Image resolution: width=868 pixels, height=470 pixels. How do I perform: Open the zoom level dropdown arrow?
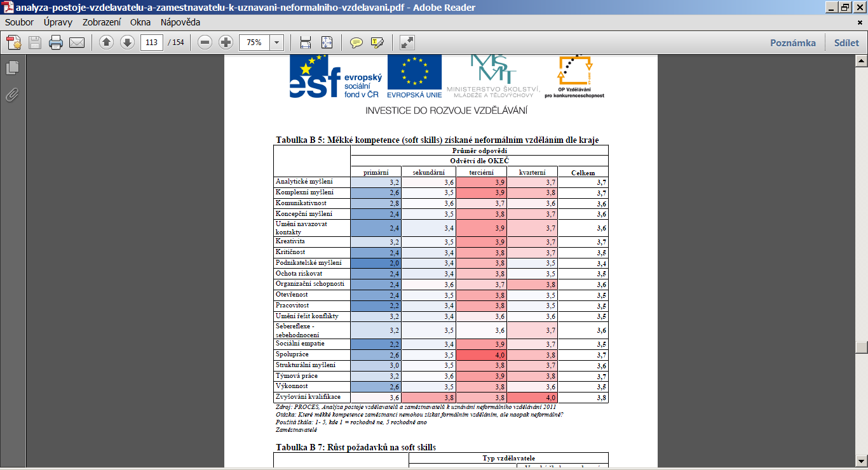point(277,43)
